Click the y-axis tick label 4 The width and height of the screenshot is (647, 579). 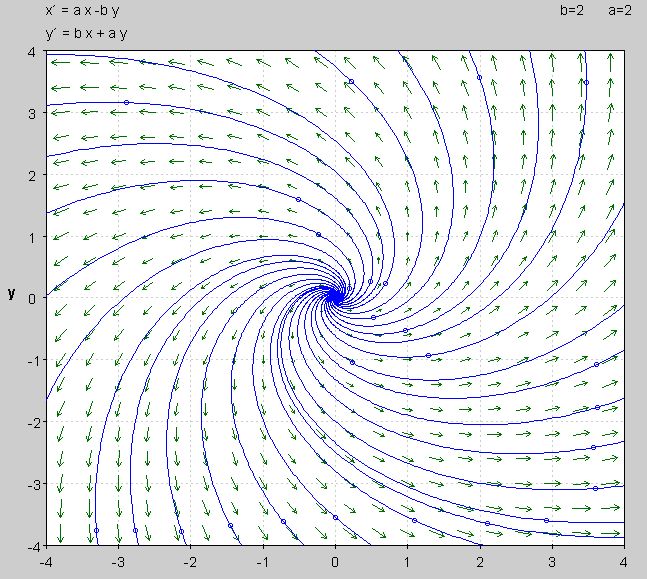[33, 52]
